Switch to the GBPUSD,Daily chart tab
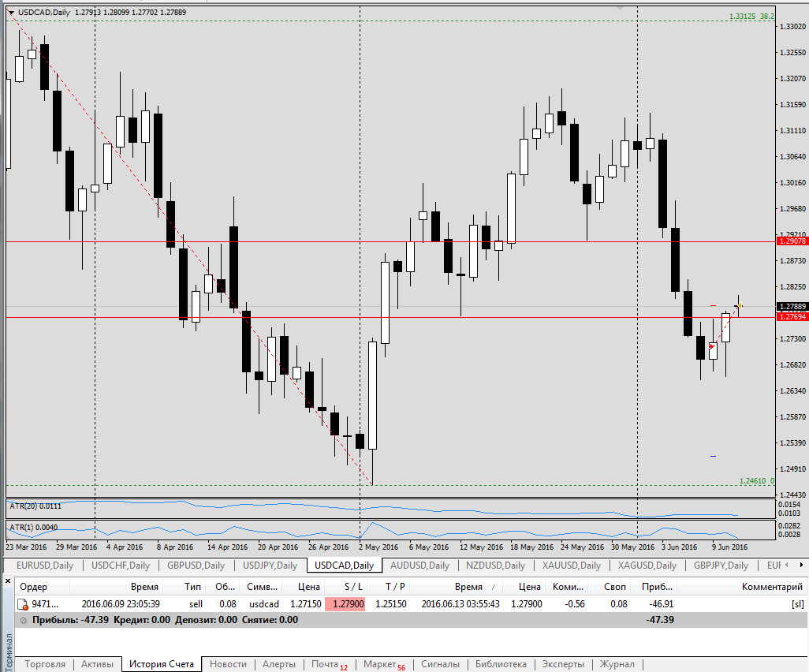Screen dimensions: 809x672 (196, 566)
